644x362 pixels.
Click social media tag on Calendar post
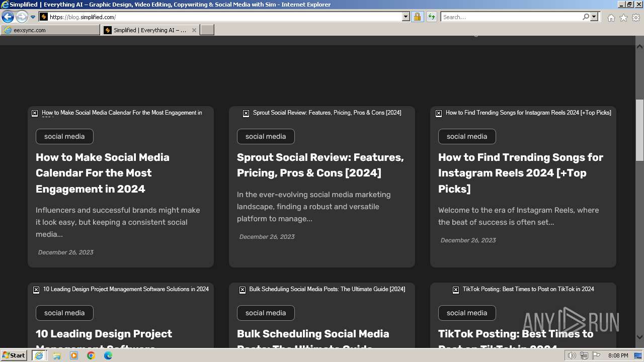64,136
